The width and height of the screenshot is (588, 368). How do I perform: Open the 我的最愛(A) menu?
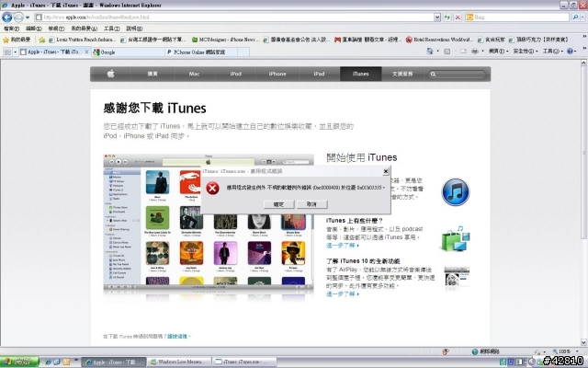coord(85,29)
